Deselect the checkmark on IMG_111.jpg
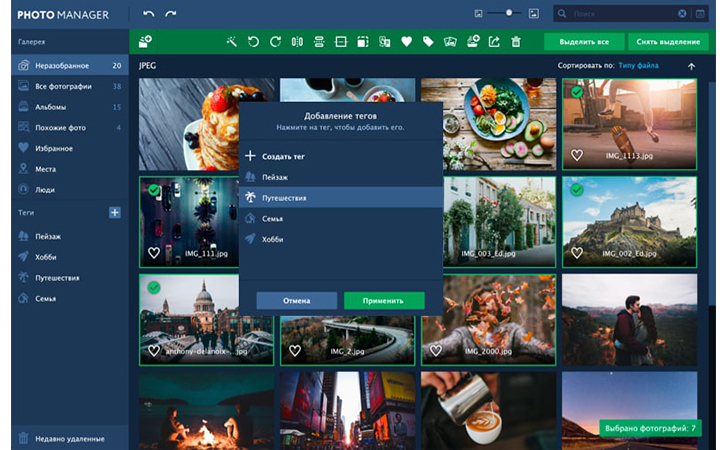This screenshot has height=450, width=728. (154, 190)
